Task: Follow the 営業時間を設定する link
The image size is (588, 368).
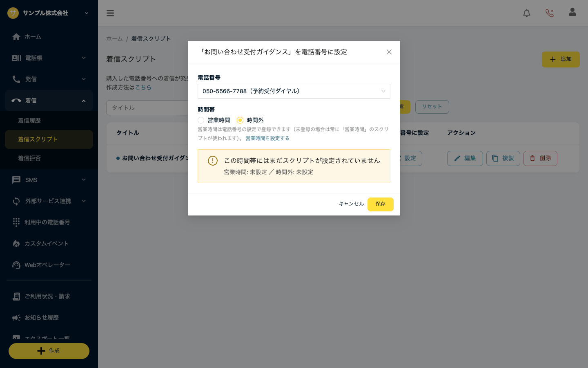Action: [x=267, y=138]
